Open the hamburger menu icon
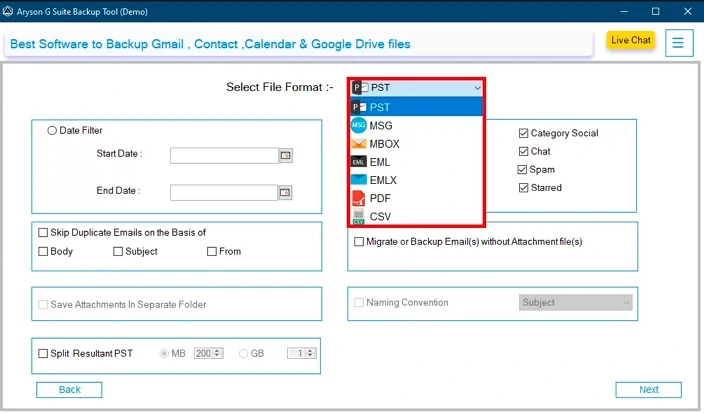Screen dimensions: 704x414 coord(678,43)
